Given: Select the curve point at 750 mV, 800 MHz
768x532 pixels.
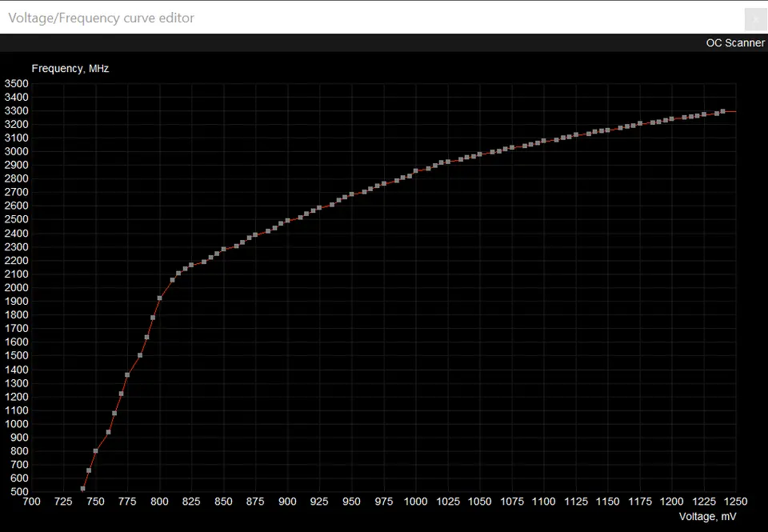Looking at the screenshot, I should coord(95,450).
